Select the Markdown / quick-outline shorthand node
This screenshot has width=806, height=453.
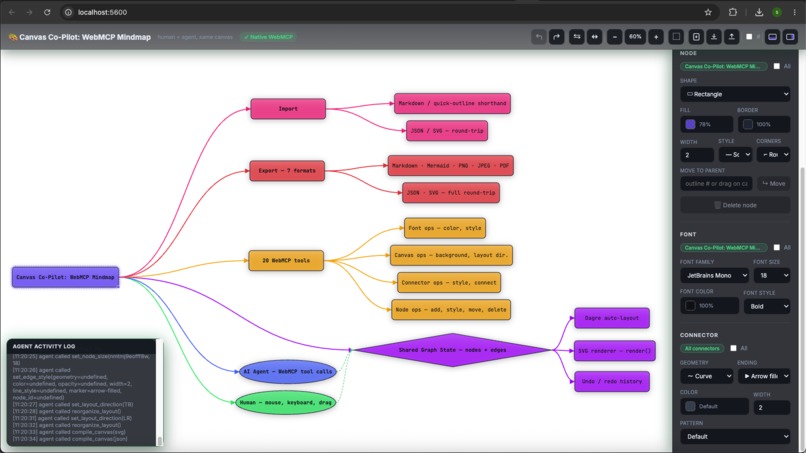click(x=452, y=103)
